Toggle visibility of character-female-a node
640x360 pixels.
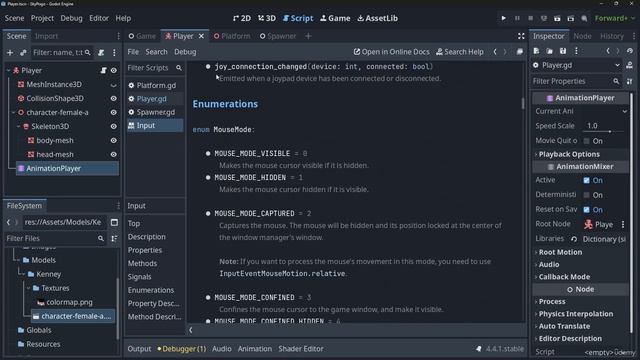[114, 112]
